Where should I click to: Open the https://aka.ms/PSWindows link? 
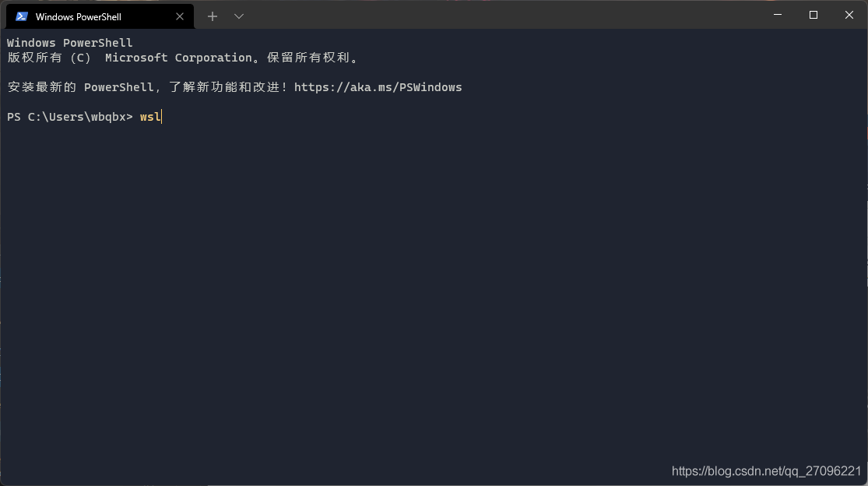(378, 87)
